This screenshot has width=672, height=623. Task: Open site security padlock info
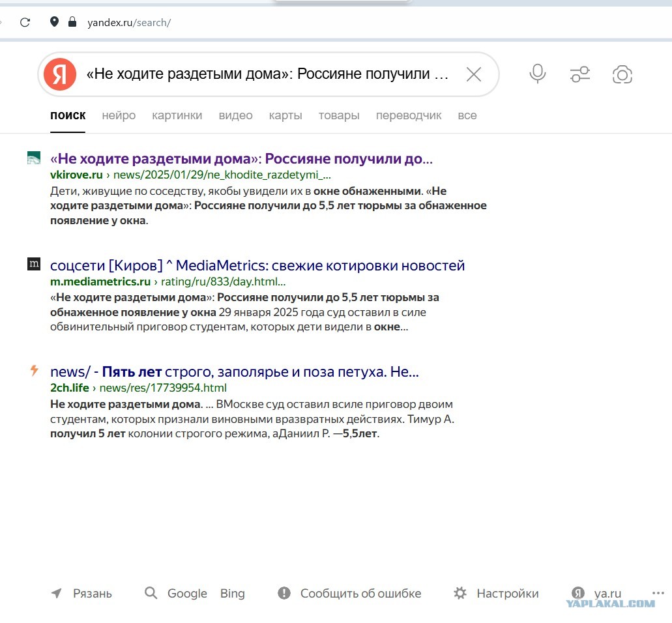[72, 22]
